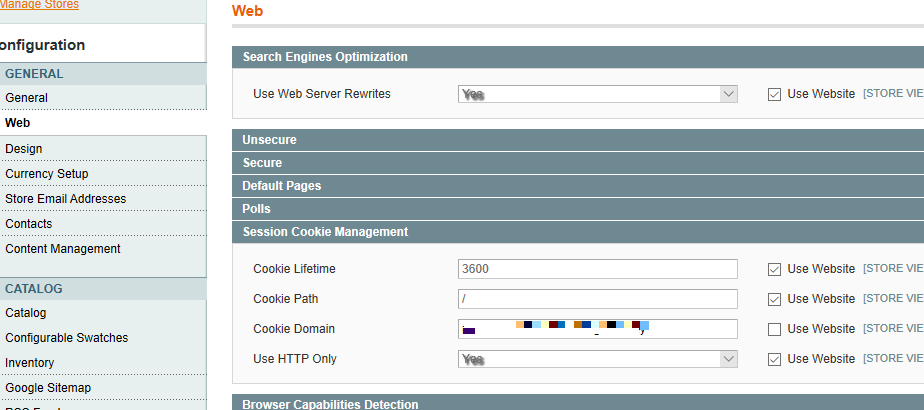924x410 pixels.
Task: Open Inventory configuration page
Action: click(30, 363)
